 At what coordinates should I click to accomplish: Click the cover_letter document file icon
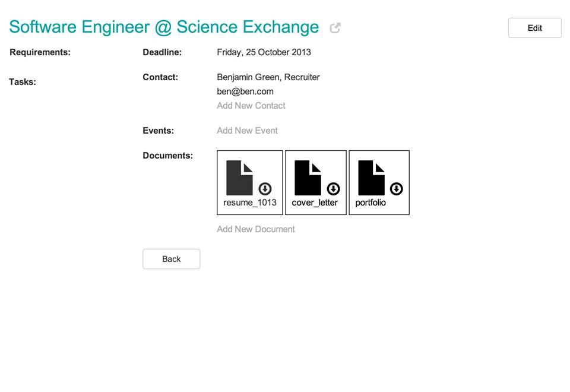click(x=308, y=178)
